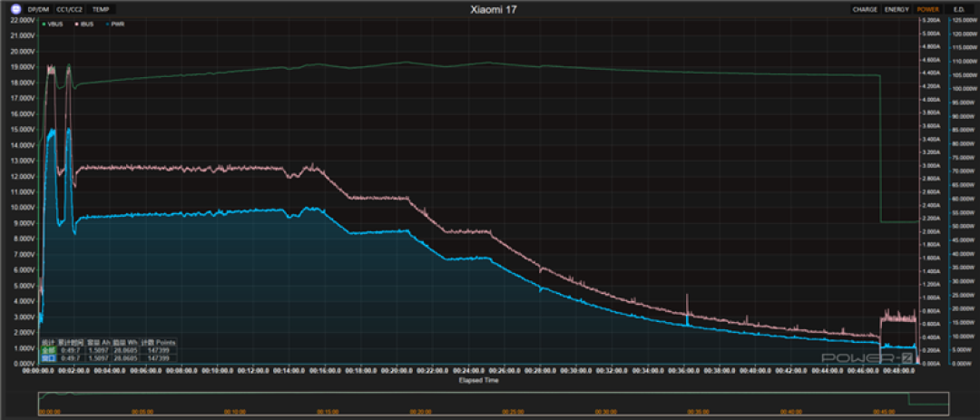Toggle the TEMP data view
Viewport: 980px width, 420px height.
coord(101,9)
